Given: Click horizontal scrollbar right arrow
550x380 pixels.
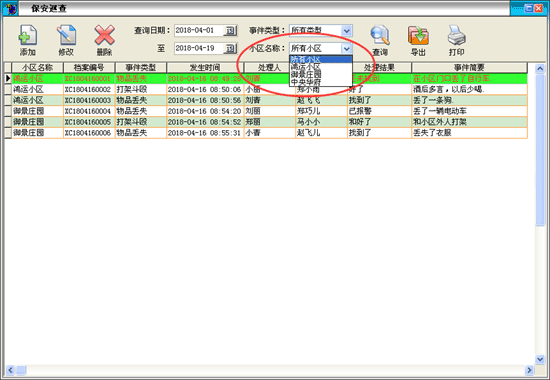Looking at the screenshot, I should click(529, 370).
